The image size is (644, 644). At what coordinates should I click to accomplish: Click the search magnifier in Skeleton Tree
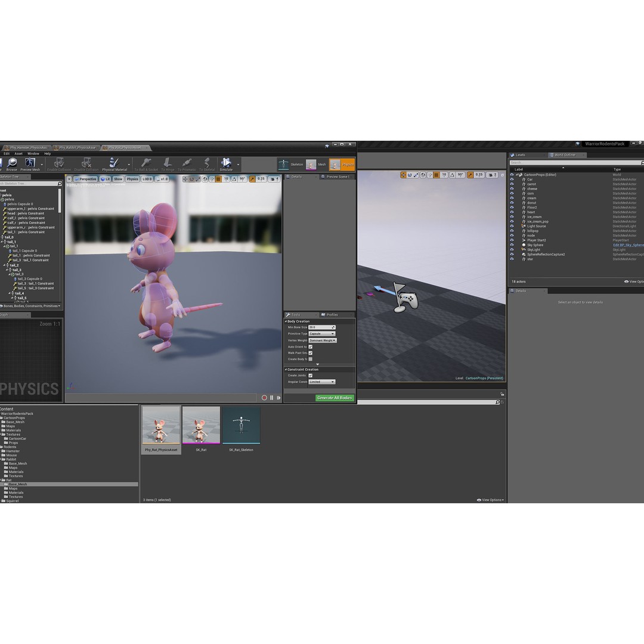(60, 184)
